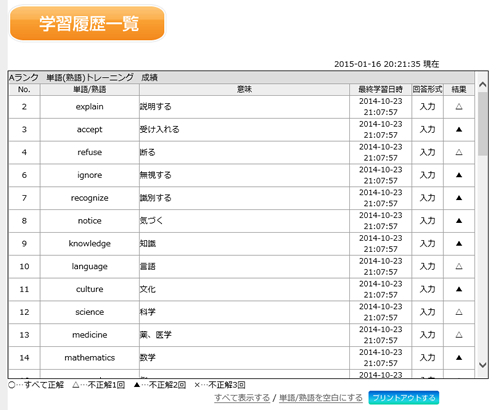The width and height of the screenshot is (500, 410).
Task: Select the word 'language'
Action: point(90,267)
